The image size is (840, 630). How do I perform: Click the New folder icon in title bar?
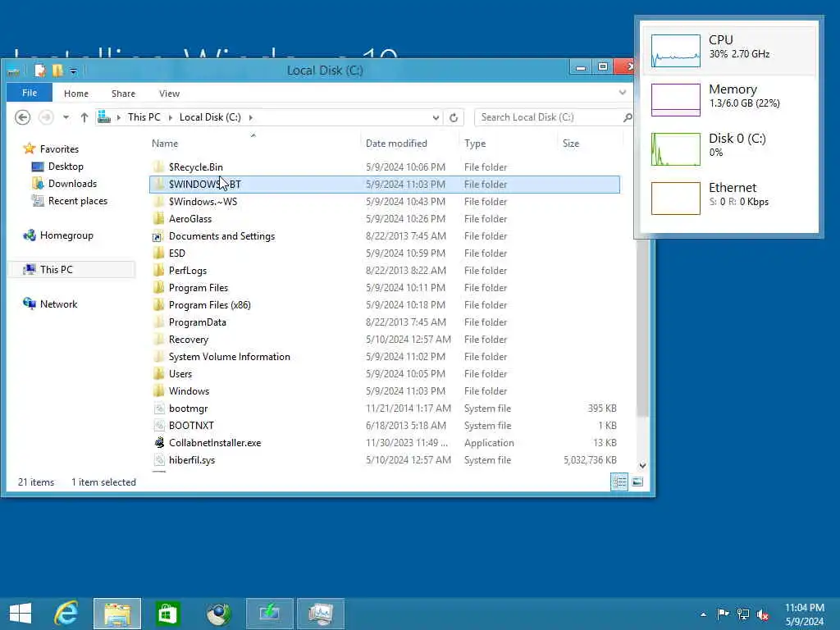point(57,71)
